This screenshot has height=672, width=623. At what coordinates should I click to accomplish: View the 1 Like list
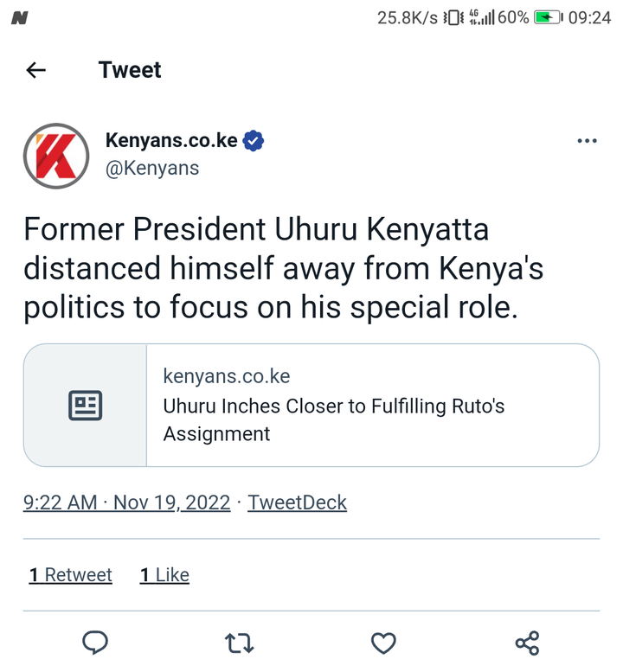pyautogui.click(x=164, y=575)
